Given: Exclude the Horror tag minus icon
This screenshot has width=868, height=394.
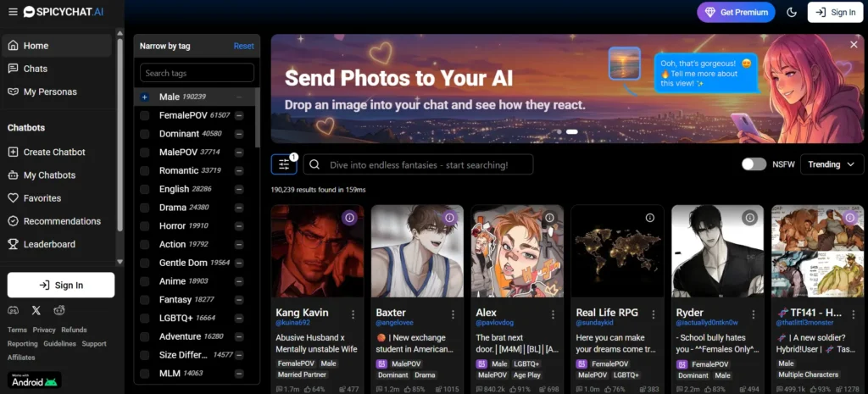Looking at the screenshot, I should tap(239, 226).
